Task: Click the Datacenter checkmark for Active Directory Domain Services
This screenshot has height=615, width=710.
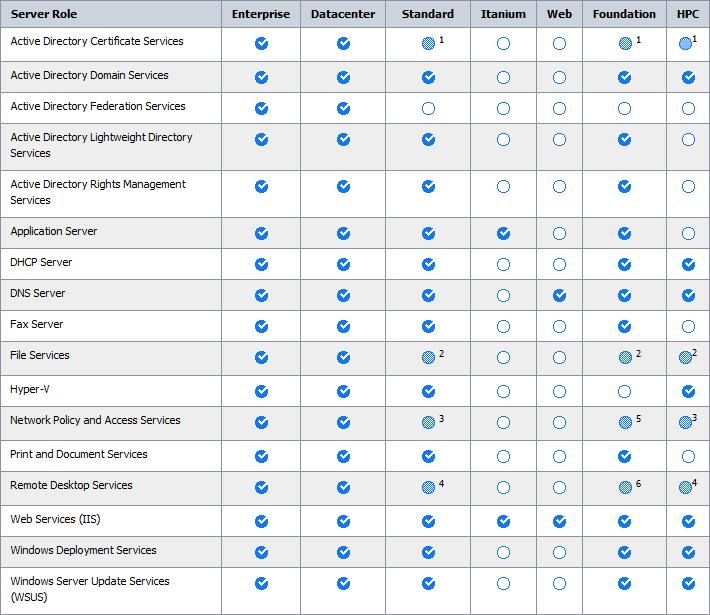Action: pyautogui.click(x=343, y=77)
